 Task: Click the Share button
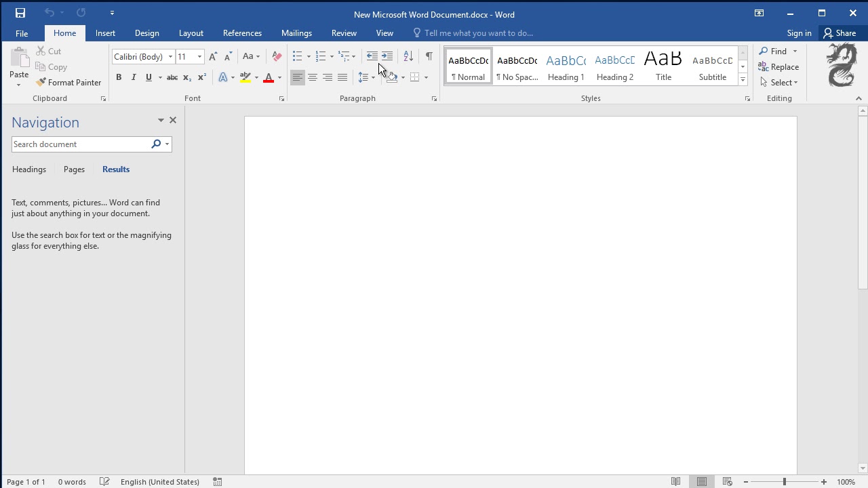[840, 33]
